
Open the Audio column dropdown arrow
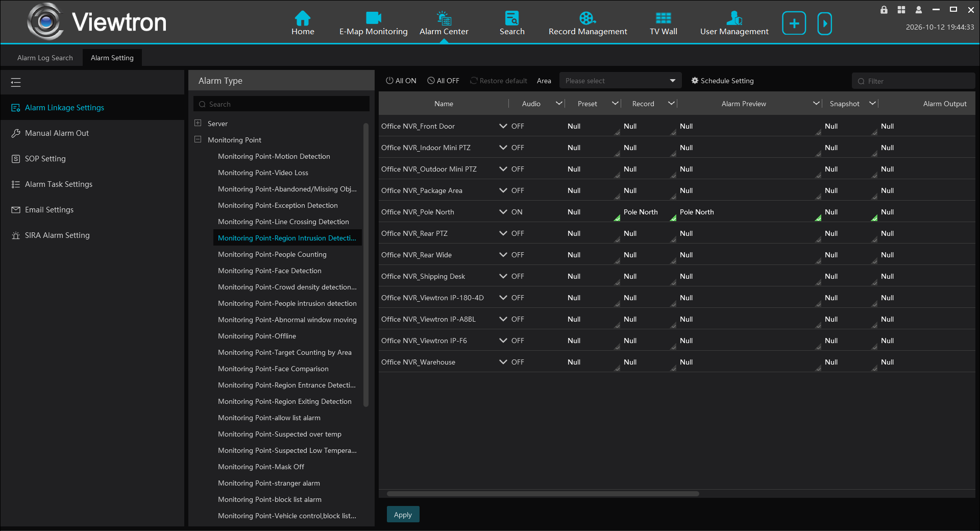(x=559, y=103)
